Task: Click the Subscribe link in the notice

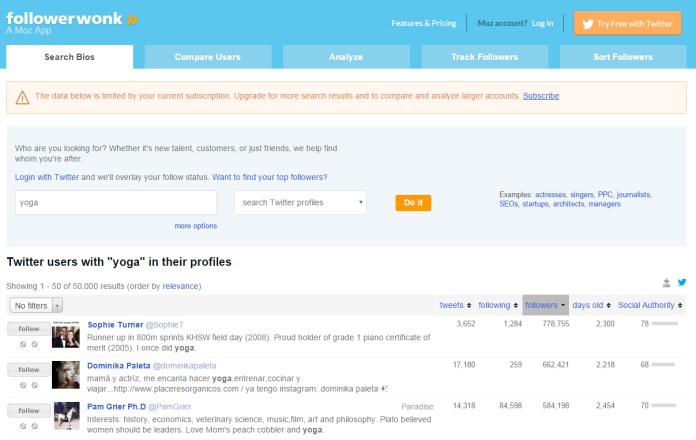Action: 541,96
